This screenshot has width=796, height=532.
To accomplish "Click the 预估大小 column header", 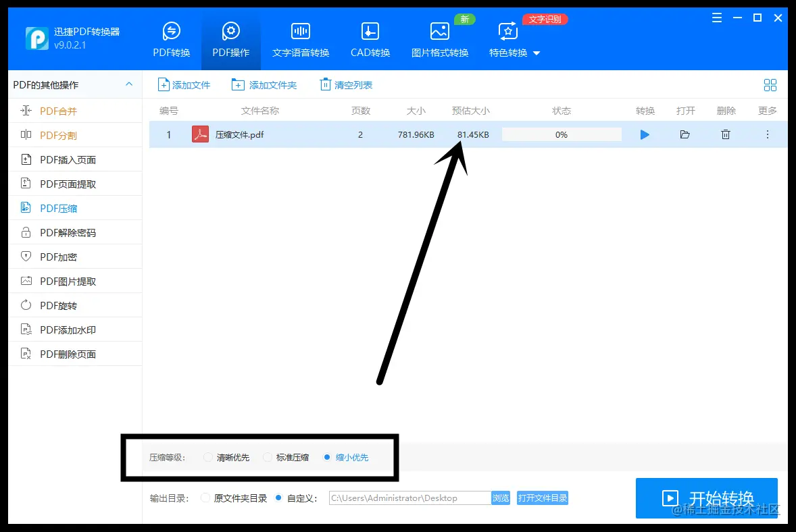I will point(470,111).
